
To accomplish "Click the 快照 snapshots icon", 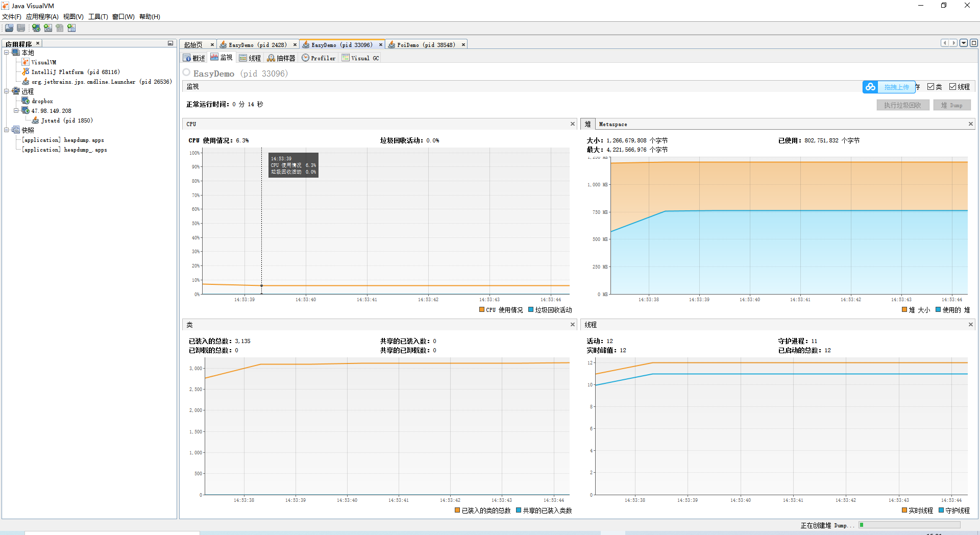I will click(x=16, y=130).
